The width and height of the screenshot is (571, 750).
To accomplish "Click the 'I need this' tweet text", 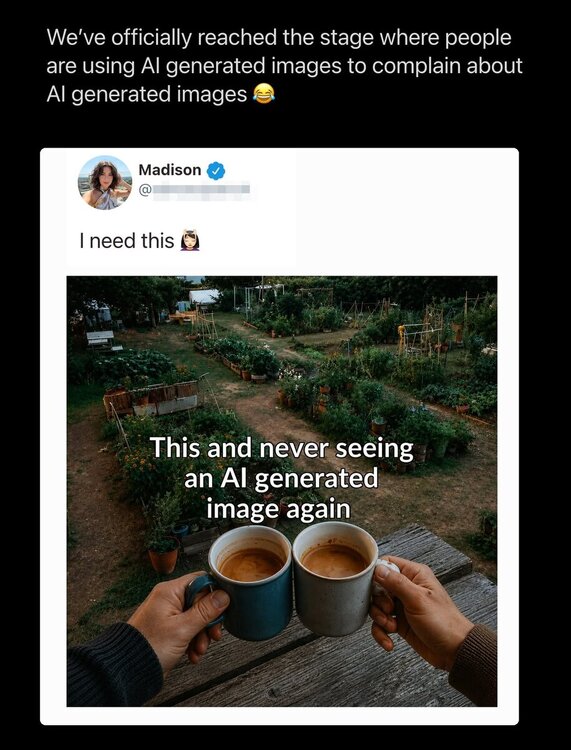I will point(127,241).
